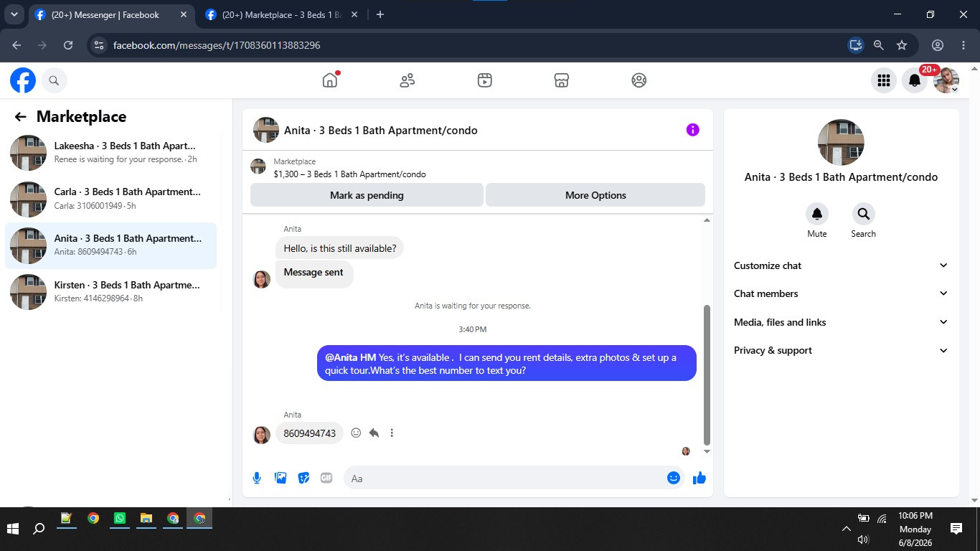Select the Anita conversation in list

tap(111, 245)
